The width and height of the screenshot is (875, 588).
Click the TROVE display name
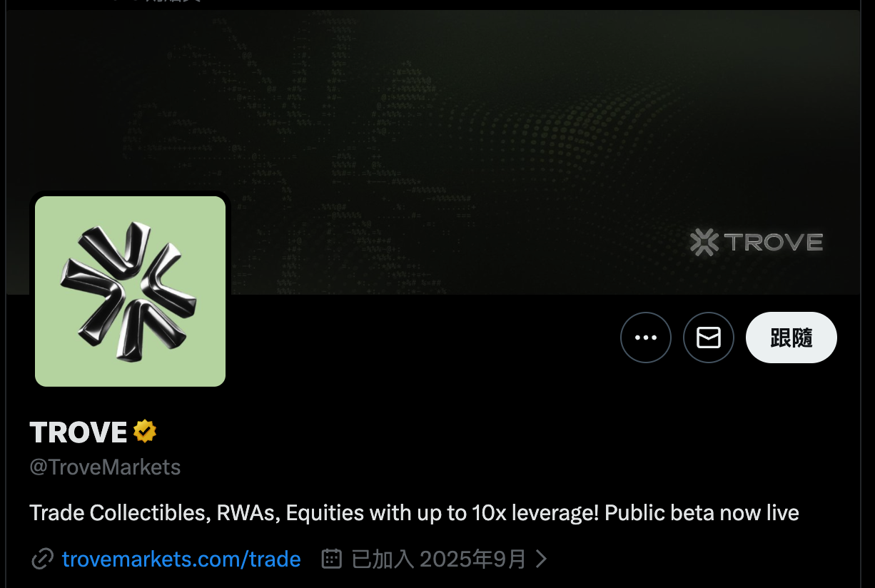click(x=79, y=432)
